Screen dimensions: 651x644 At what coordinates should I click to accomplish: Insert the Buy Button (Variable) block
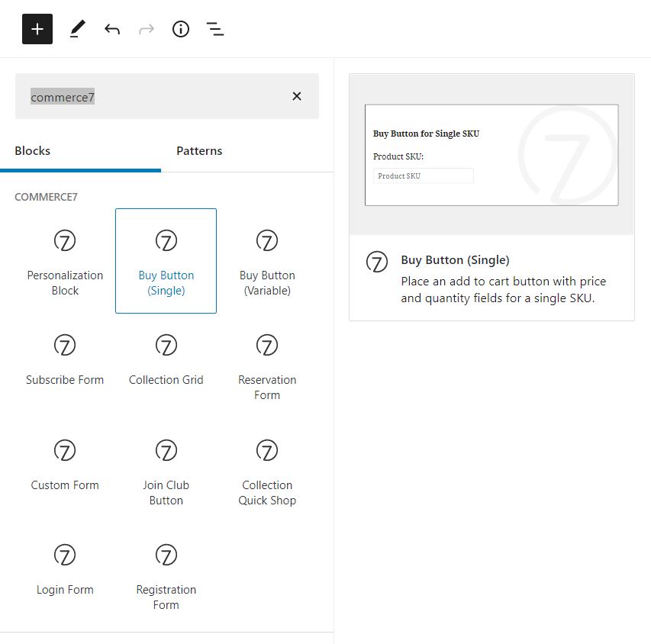pos(267,261)
